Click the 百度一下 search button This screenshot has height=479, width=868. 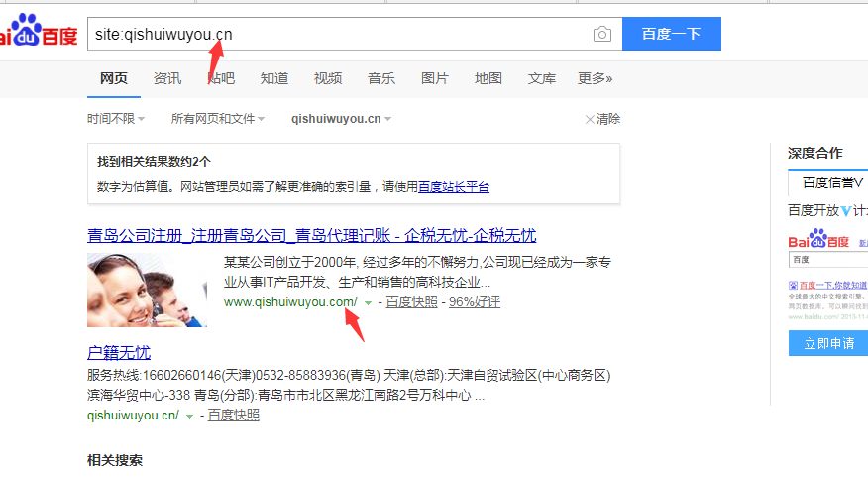(x=672, y=34)
